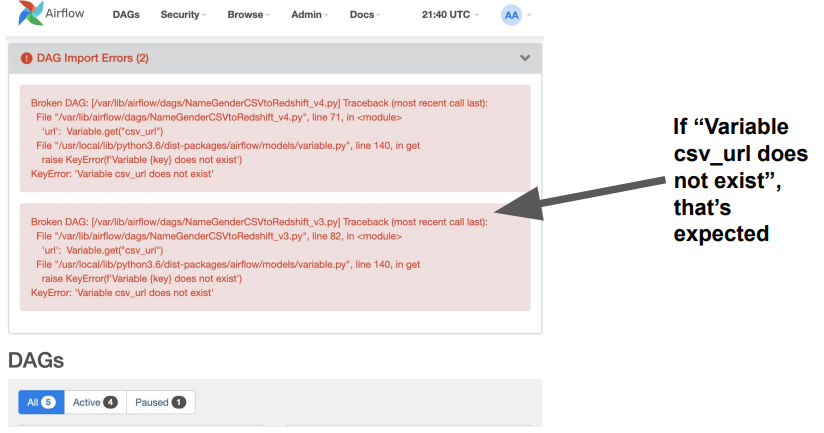Open the Docs dropdown menu
The image size is (824, 433).
[x=365, y=15]
